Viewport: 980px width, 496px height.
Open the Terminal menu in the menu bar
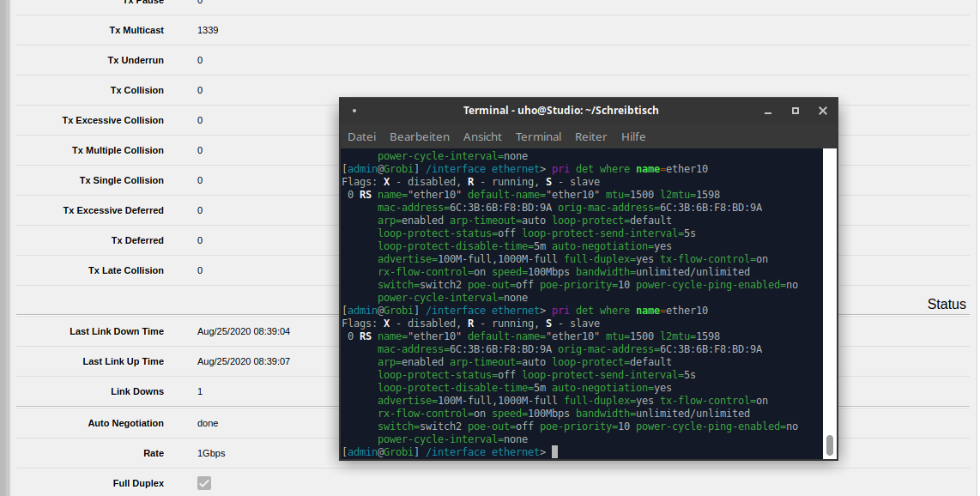[538, 136]
